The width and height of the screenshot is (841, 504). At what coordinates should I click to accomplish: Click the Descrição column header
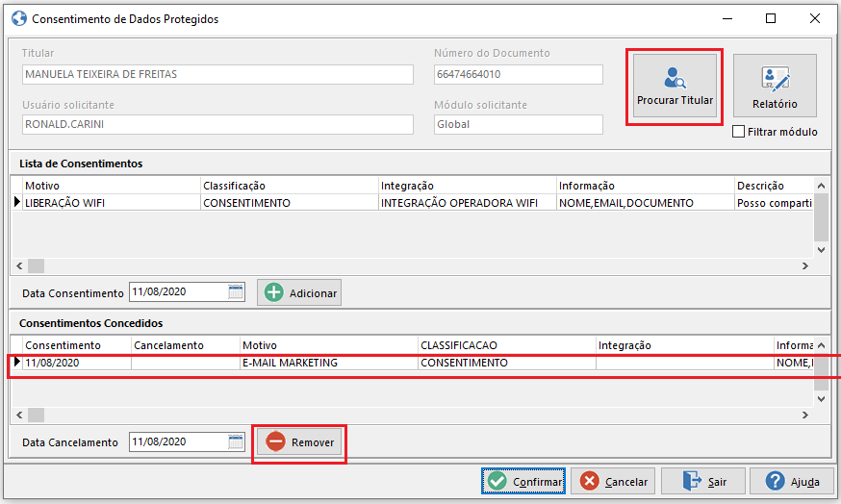(x=774, y=186)
